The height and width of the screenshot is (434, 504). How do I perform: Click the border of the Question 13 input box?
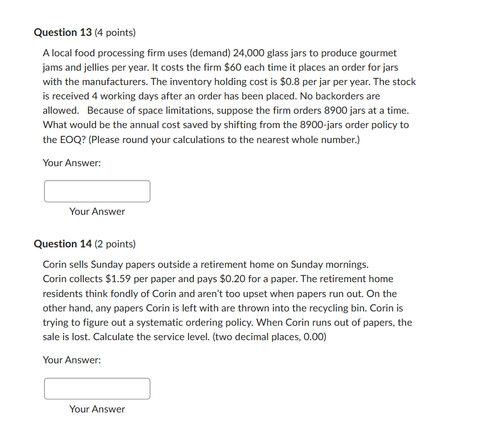coord(97,182)
